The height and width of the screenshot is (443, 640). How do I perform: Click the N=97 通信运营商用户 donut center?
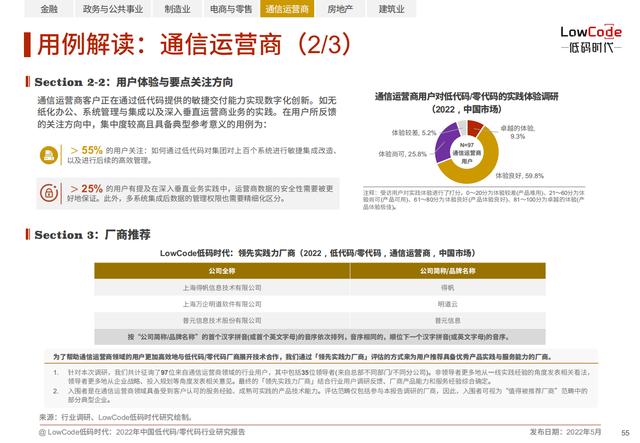pos(467,153)
